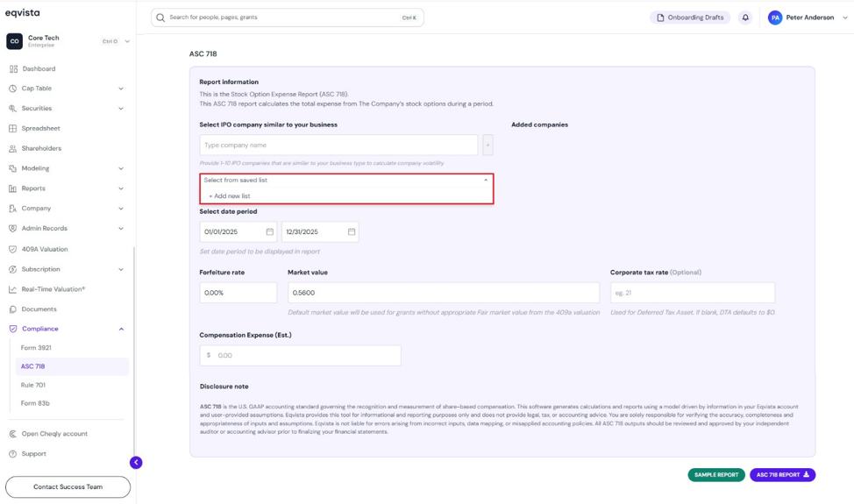854x504 pixels.
Task: Click the Compensation Expense field
Action: (x=300, y=355)
